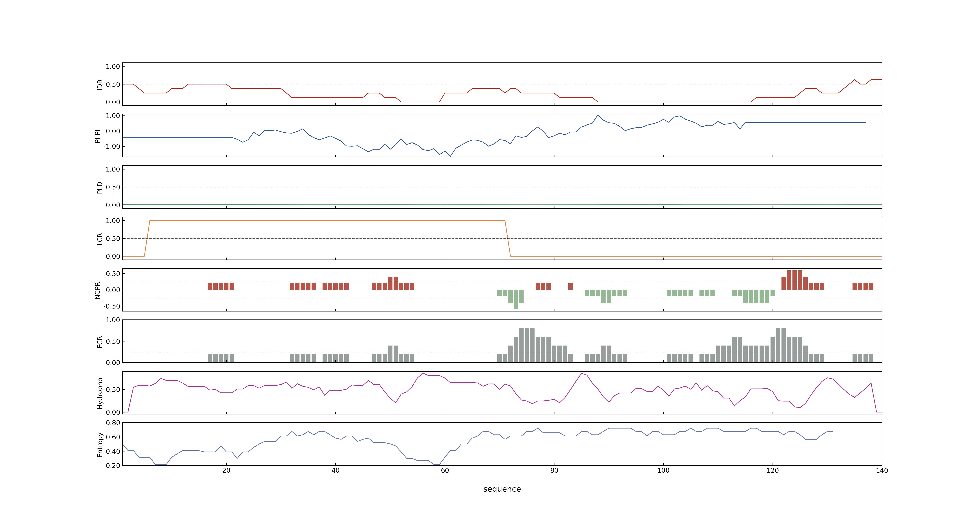
Task: Select x-axis tick label 80
Action: click(554, 470)
